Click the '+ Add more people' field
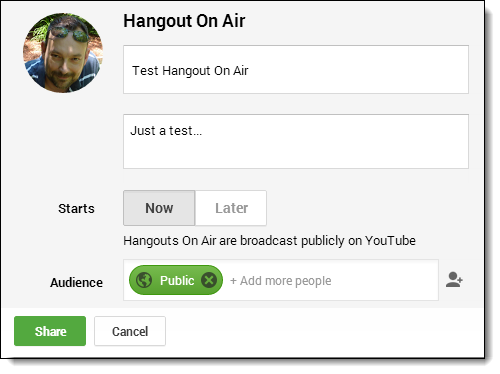 coord(281,281)
